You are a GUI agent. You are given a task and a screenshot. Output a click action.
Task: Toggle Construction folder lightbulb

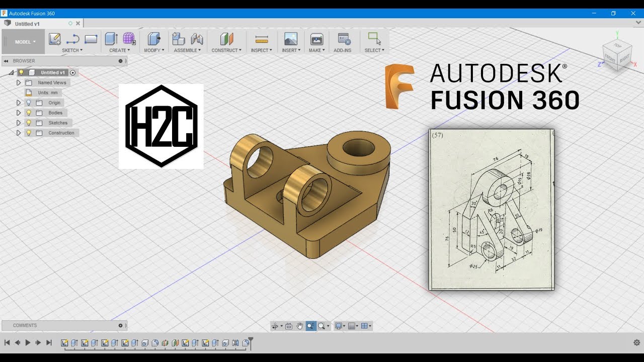29,133
